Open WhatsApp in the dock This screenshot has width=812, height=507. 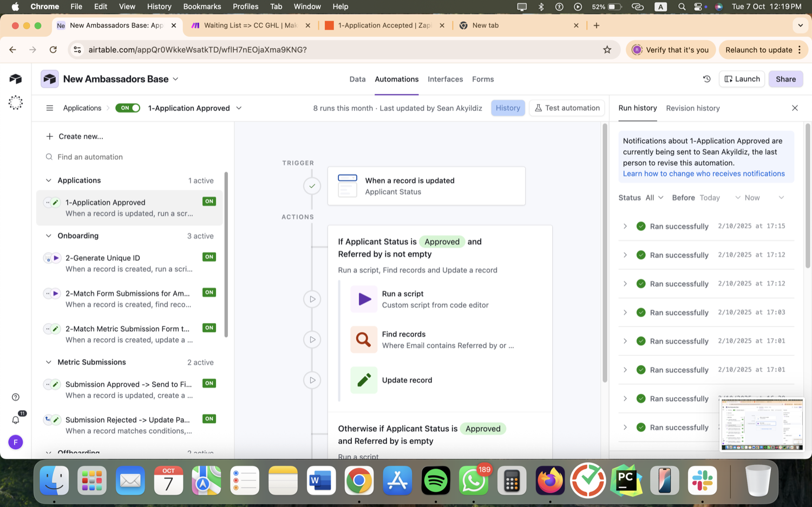[x=474, y=480]
